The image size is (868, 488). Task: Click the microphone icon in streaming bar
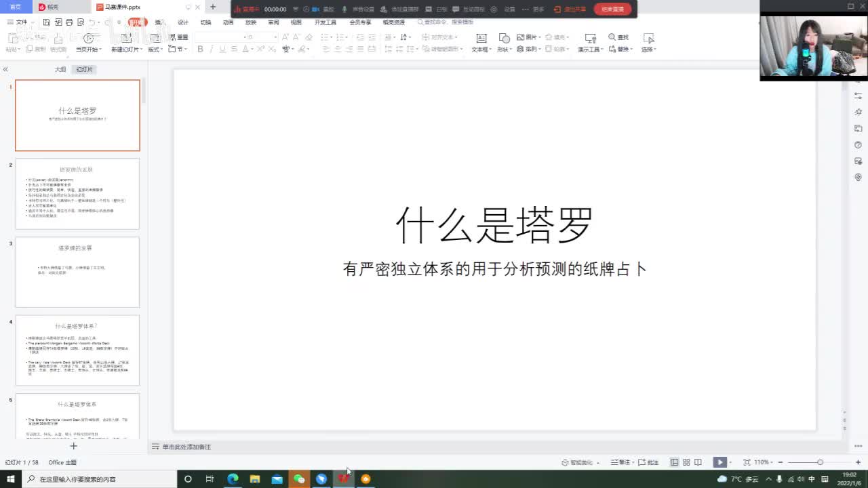(x=344, y=9)
